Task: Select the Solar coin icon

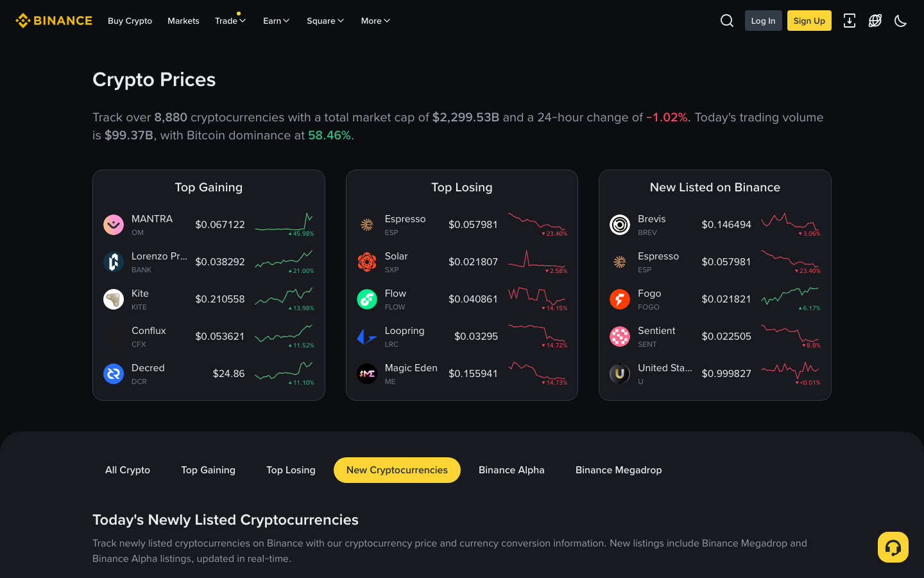Action: [366, 261]
